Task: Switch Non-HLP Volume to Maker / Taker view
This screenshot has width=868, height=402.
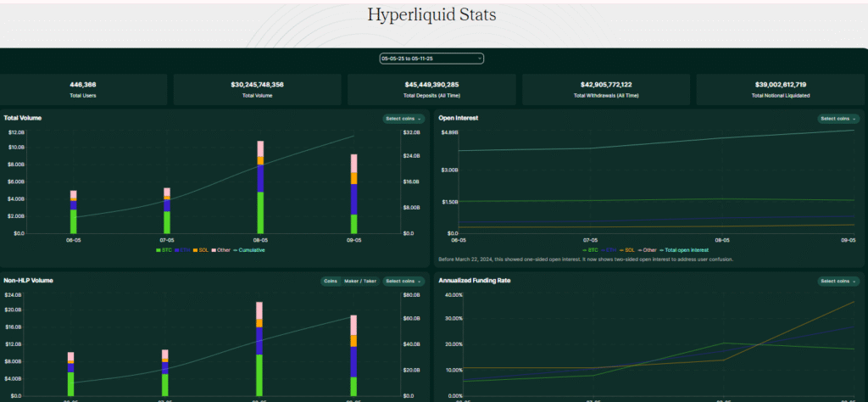Action: point(359,282)
